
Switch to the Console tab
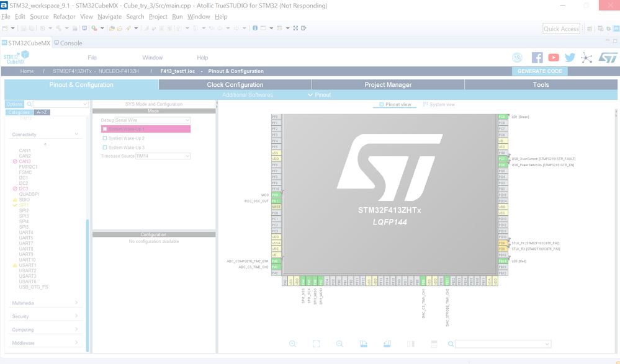point(68,43)
